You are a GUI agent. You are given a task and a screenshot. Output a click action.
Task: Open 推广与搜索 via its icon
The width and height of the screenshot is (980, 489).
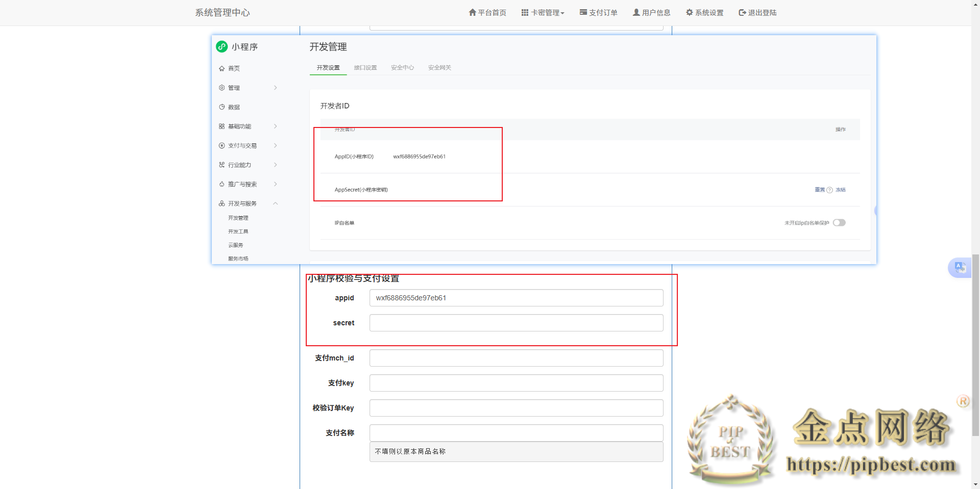click(222, 184)
